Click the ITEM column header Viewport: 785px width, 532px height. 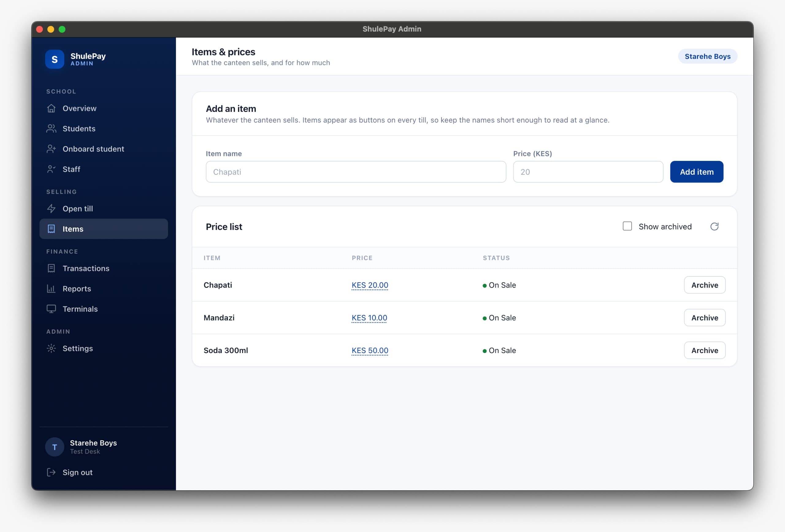click(x=212, y=258)
